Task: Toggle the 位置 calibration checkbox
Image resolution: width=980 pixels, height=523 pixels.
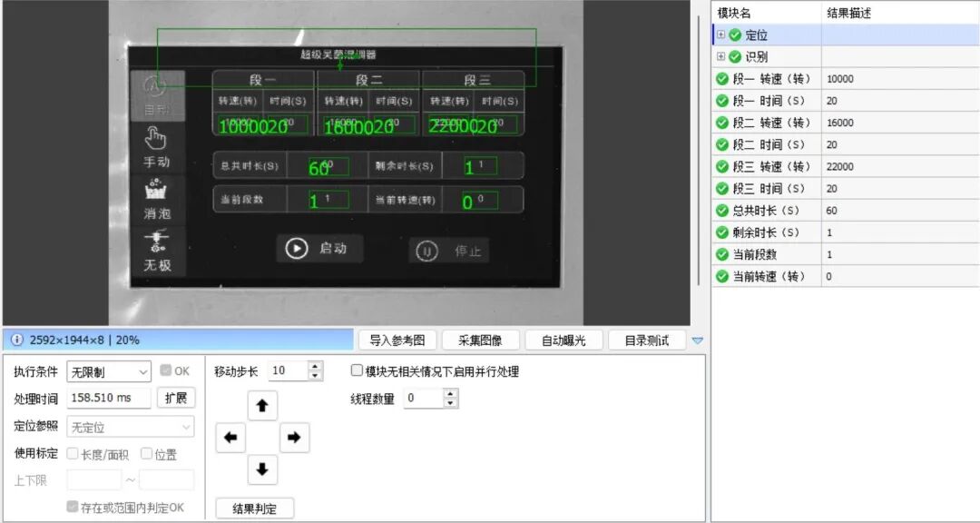Action: pos(146,454)
